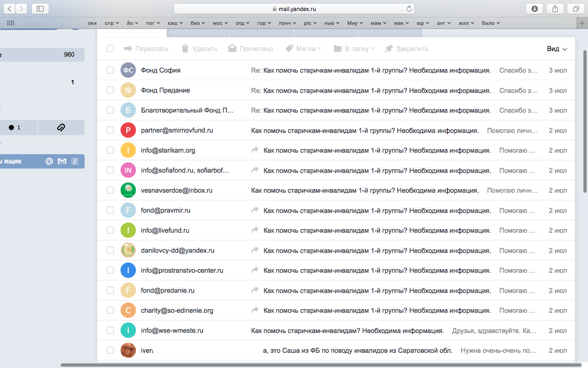
Task: Click the reload page icon in address bar
Action: (409, 9)
